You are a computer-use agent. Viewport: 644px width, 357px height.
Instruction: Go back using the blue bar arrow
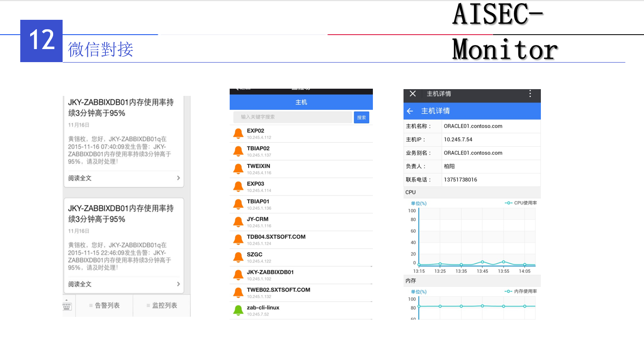(410, 111)
